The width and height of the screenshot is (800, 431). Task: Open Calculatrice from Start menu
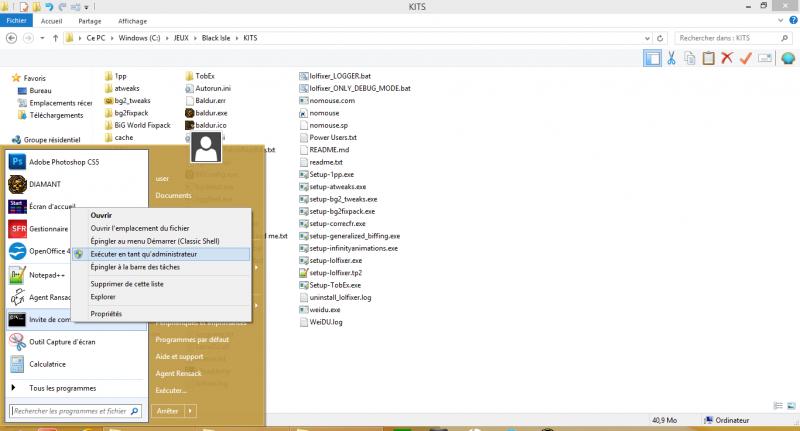pos(77,364)
